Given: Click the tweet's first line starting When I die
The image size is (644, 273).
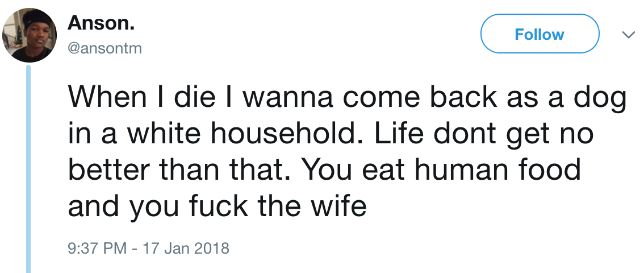Looking at the screenshot, I should [x=347, y=99].
